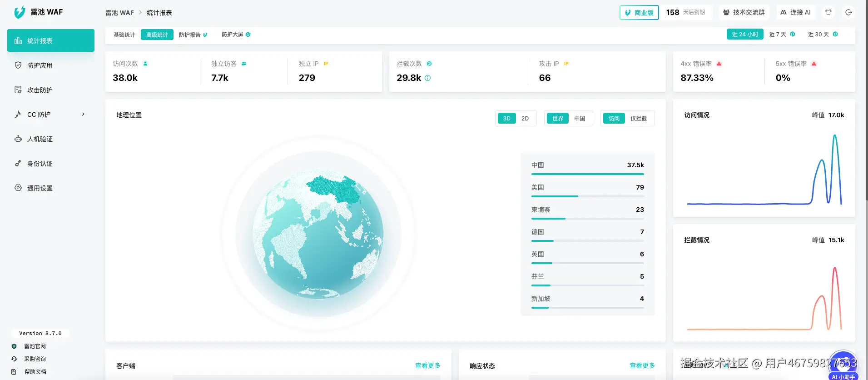Viewport: 868px width, 380px height.
Task: Click the 通用设置 gear icon
Action: click(18, 188)
